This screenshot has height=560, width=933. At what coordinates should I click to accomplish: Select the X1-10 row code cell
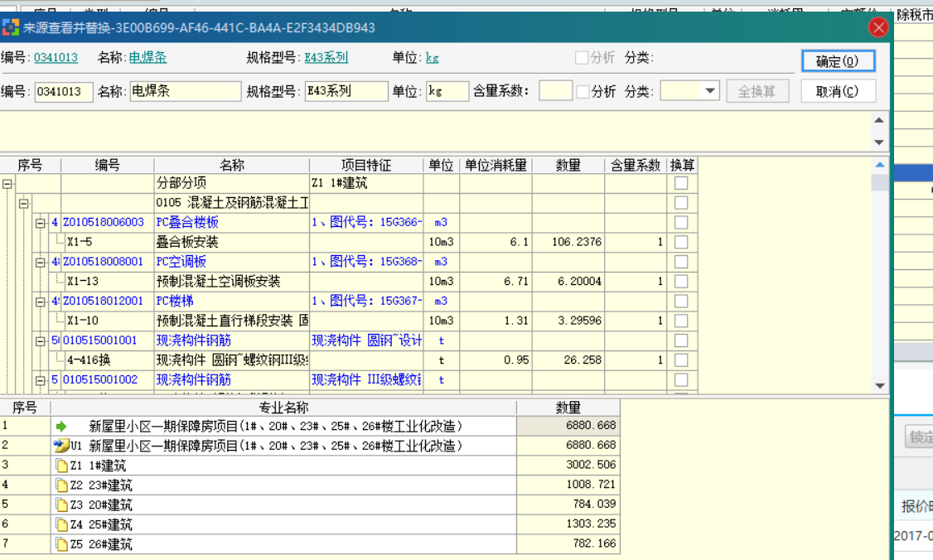pos(107,321)
